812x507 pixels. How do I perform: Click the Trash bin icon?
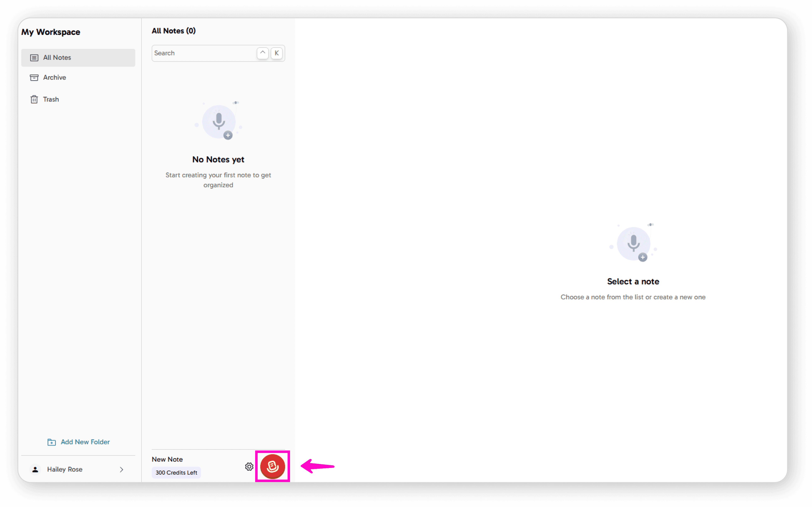(x=34, y=100)
